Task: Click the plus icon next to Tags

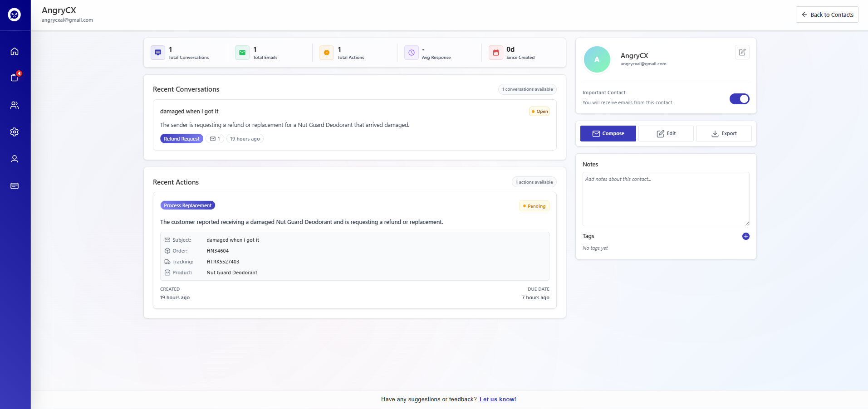Action: pos(745,236)
